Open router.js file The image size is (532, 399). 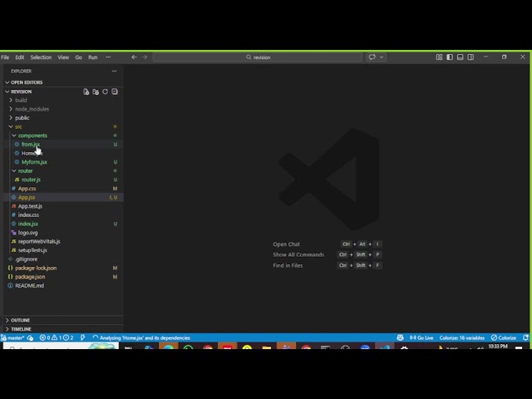63,180
